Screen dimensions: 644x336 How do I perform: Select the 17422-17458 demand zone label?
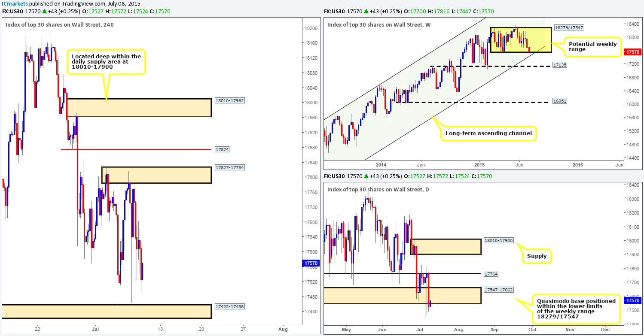pos(229,306)
